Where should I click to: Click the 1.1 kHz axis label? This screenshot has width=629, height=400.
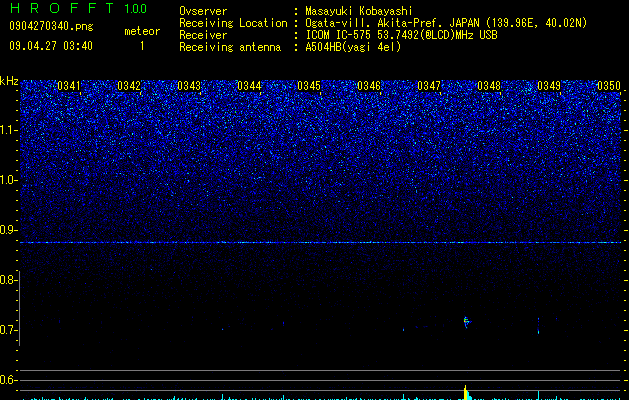click(x=9, y=130)
